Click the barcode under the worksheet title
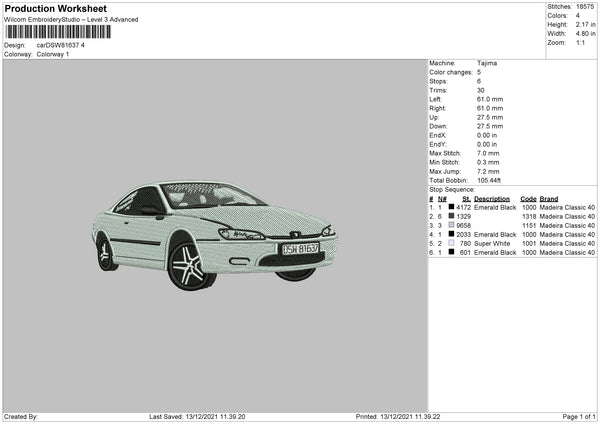This screenshot has height=424, width=600. click(x=57, y=32)
